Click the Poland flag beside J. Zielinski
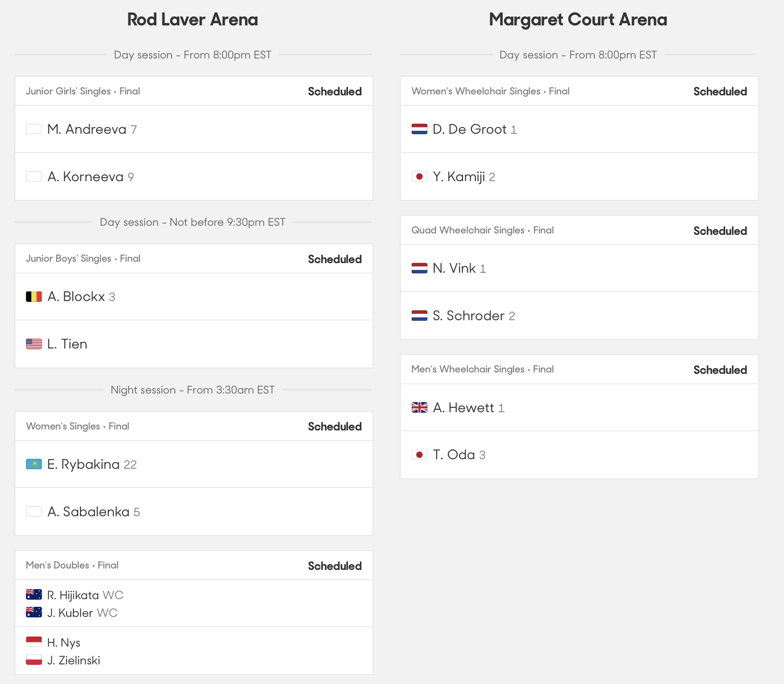Viewport: 784px width, 684px height. pyautogui.click(x=34, y=660)
